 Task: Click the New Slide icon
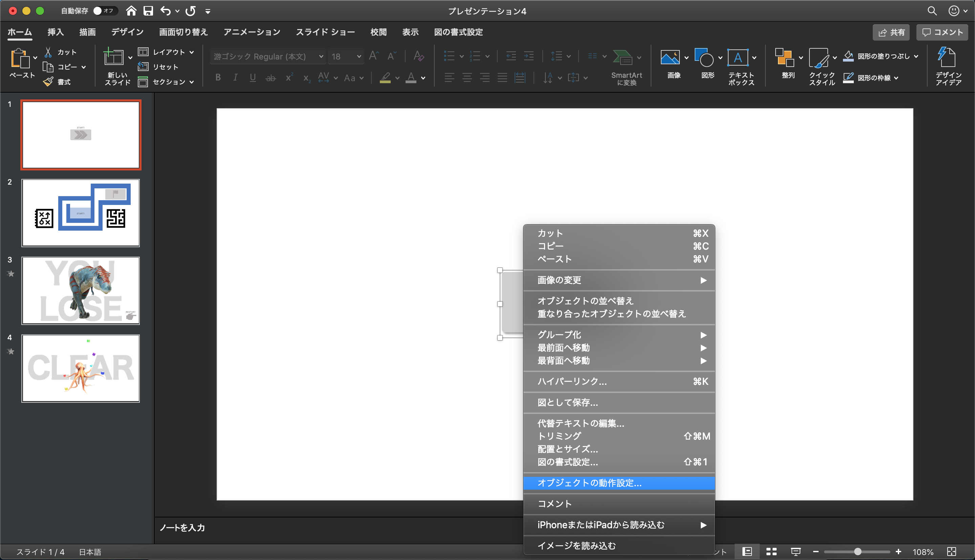[x=113, y=58]
